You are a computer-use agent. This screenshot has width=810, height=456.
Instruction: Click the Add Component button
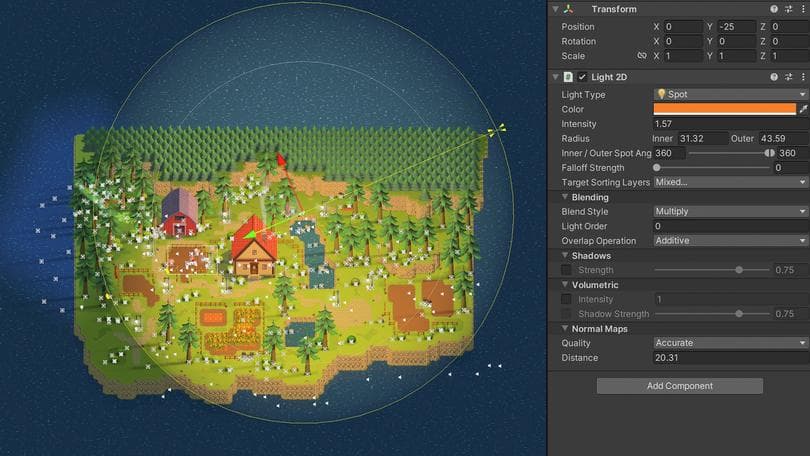point(679,386)
